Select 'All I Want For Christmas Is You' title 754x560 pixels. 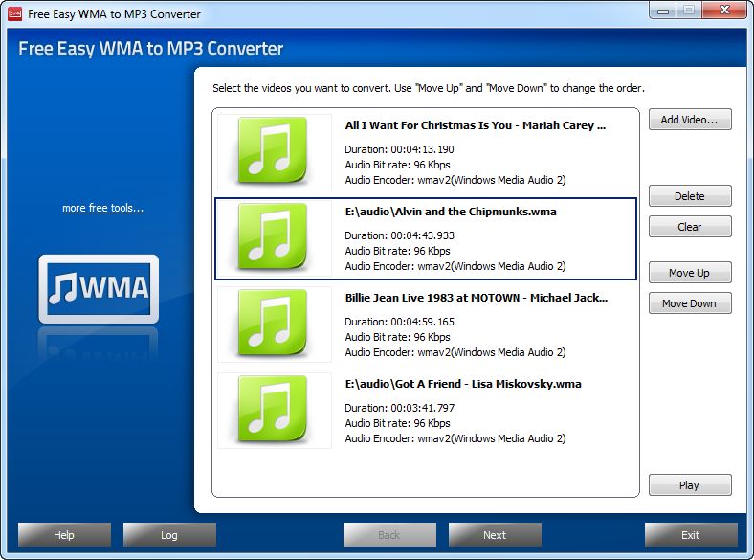coord(476,125)
